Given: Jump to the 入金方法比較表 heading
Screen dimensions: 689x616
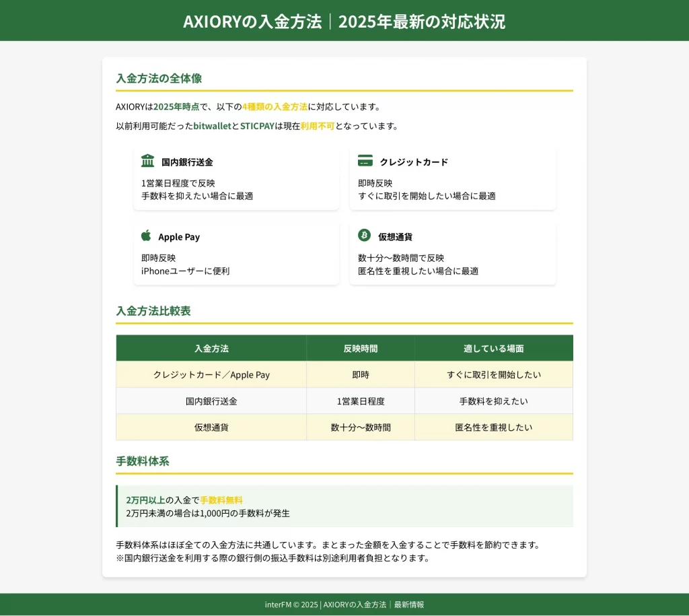Looking at the screenshot, I should 153,311.
